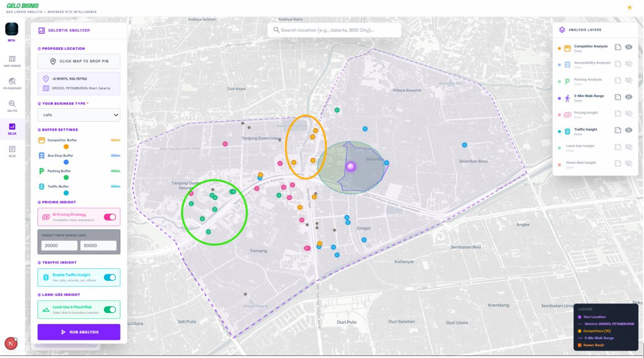
Task: Click the maximum price field 60000
Action: pyautogui.click(x=98, y=246)
